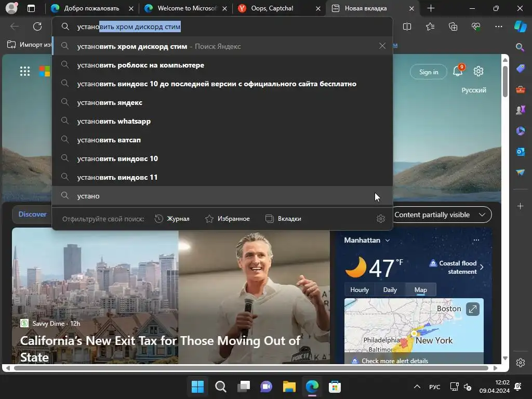Remove the хром дискорд стим suggestion
Image resolution: width=532 pixels, height=399 pixels.
pos(382,46)
